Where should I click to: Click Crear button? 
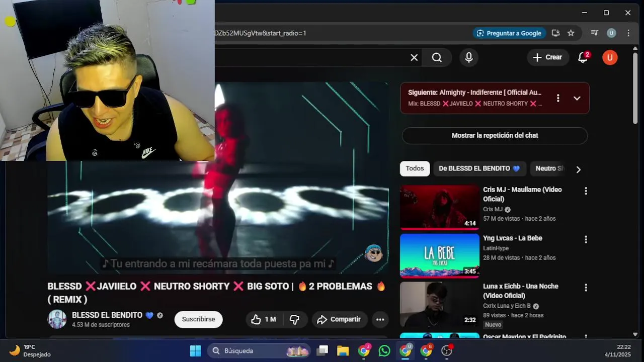(x=547, y=57)
